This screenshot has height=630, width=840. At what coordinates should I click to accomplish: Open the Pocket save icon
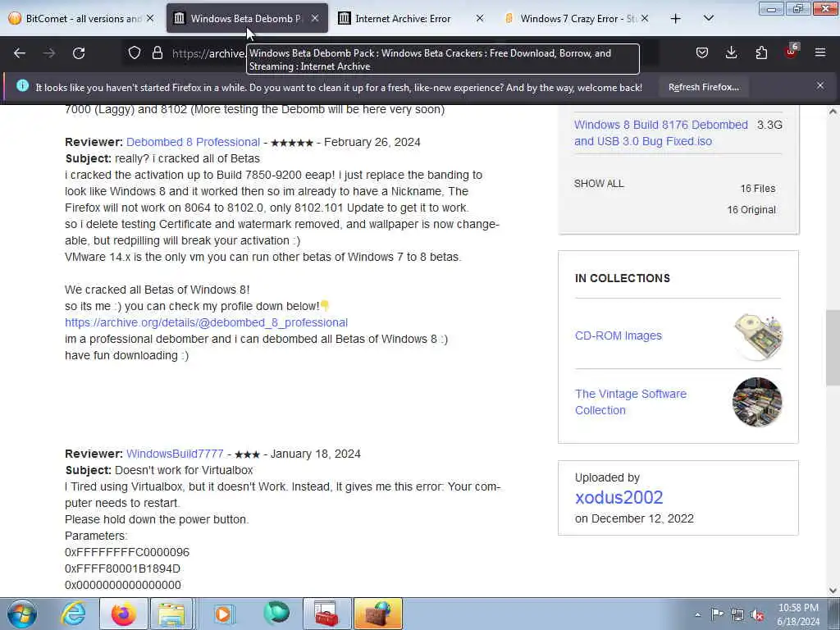click(702, 52)
